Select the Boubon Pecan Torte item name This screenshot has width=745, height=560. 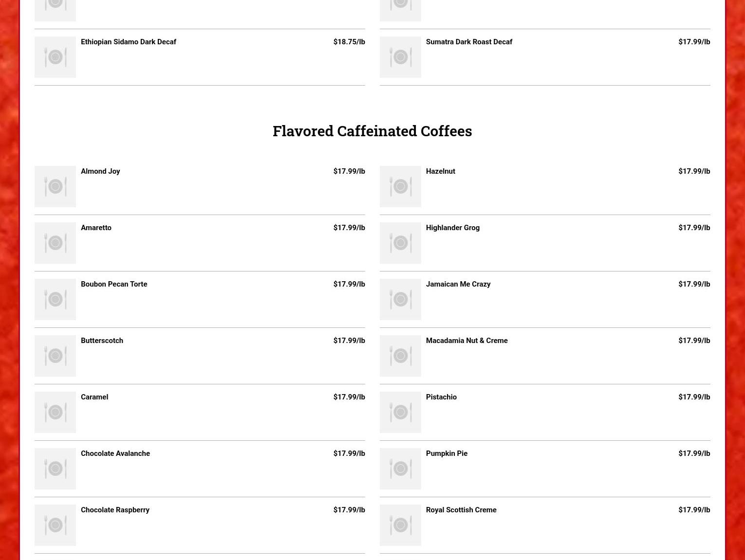pos(114,284)
